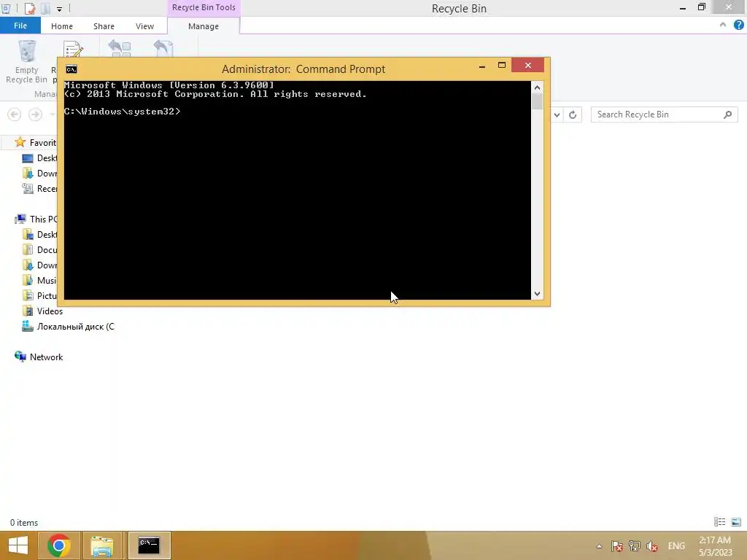
Task: Open File Explorer from the taskbar
Action: 102,545
